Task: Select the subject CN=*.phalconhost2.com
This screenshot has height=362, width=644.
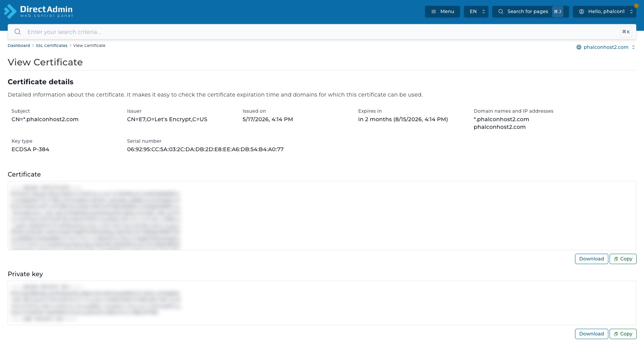Action: point(45,119)
